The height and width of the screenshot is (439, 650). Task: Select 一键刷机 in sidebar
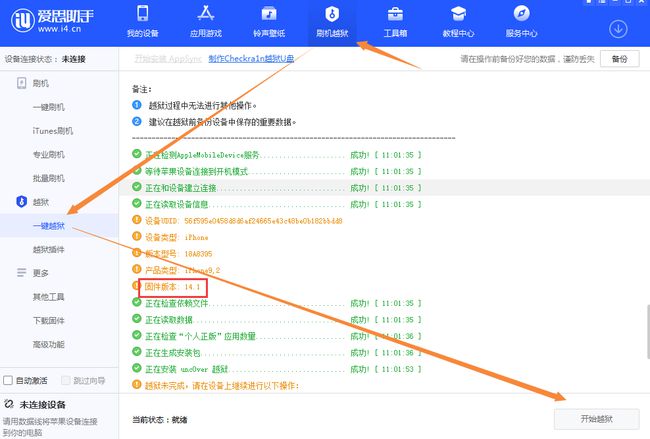(49, 107)
